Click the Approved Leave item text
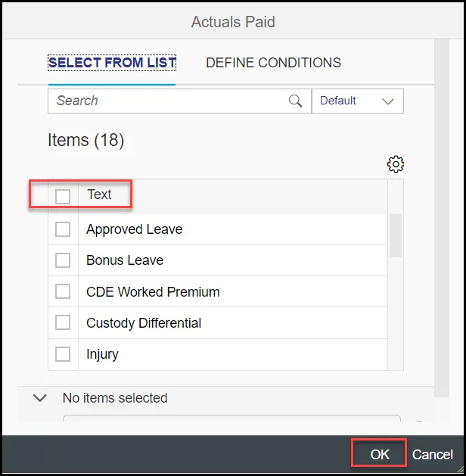Screen dimensions: 466x476 pyautogui.click(x=135, y=229)
